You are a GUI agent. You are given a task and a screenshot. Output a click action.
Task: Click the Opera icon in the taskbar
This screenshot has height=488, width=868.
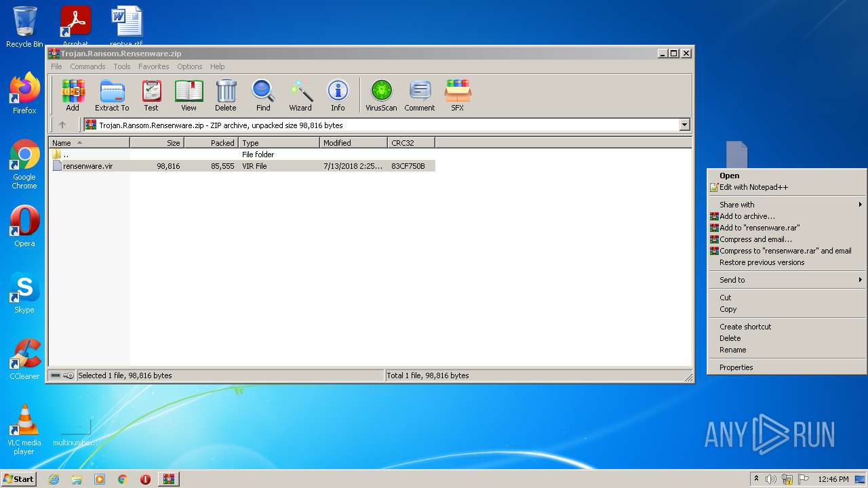coord(145,479)
